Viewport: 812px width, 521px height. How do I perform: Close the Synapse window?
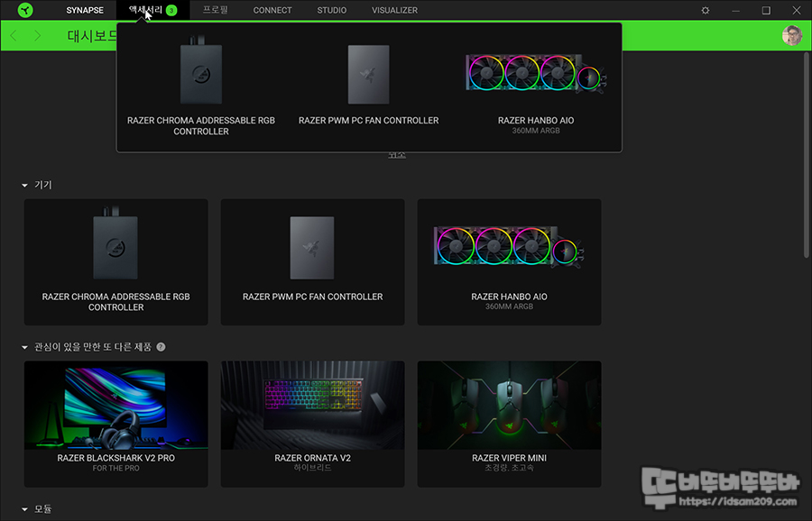[797, 10]
